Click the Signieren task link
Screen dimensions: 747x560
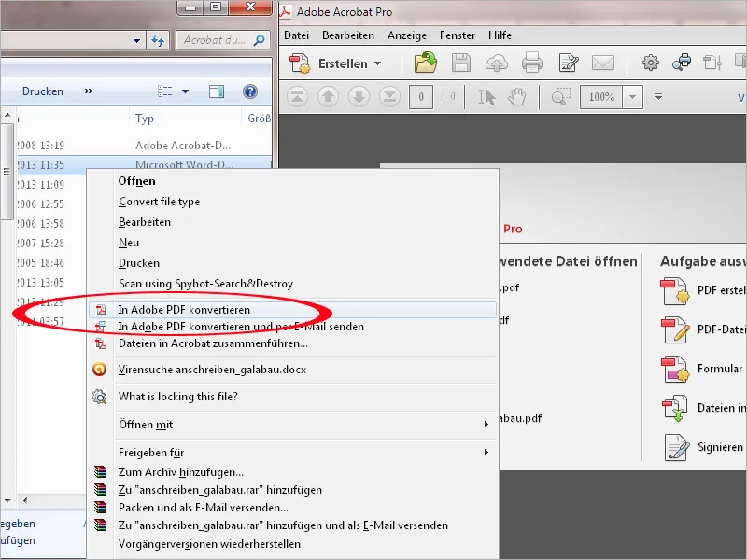pos(720,447)
